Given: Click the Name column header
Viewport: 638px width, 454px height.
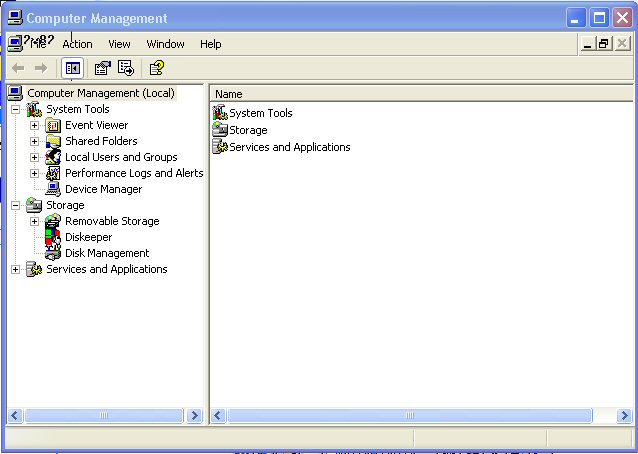Looking at the screenshot, I should [x=420, y=94].
